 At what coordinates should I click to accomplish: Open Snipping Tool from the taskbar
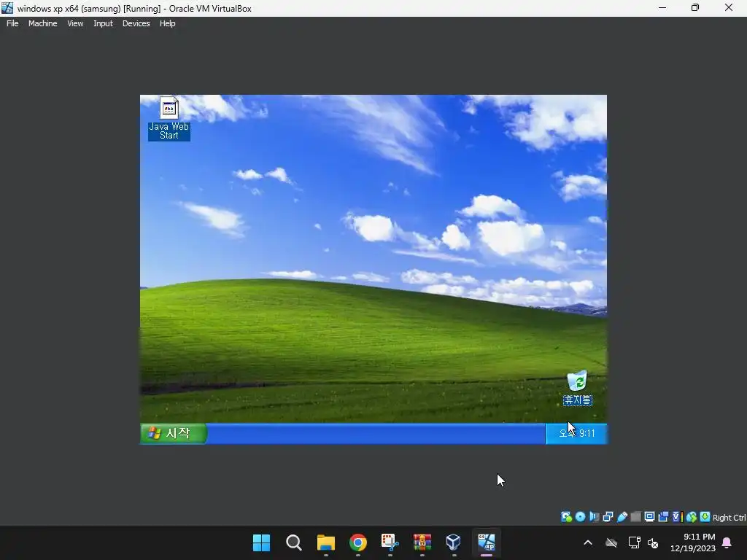tap(390, 542)
